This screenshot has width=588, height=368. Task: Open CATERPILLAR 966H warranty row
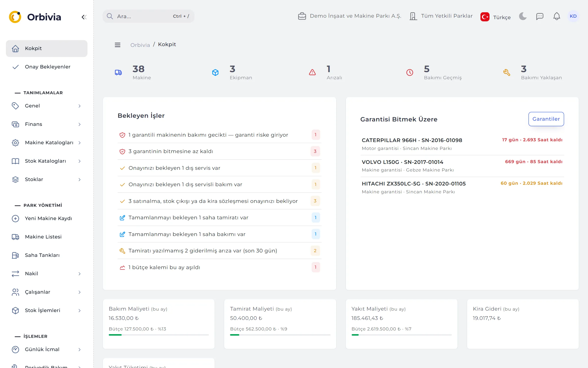click(x=462, y=144)
